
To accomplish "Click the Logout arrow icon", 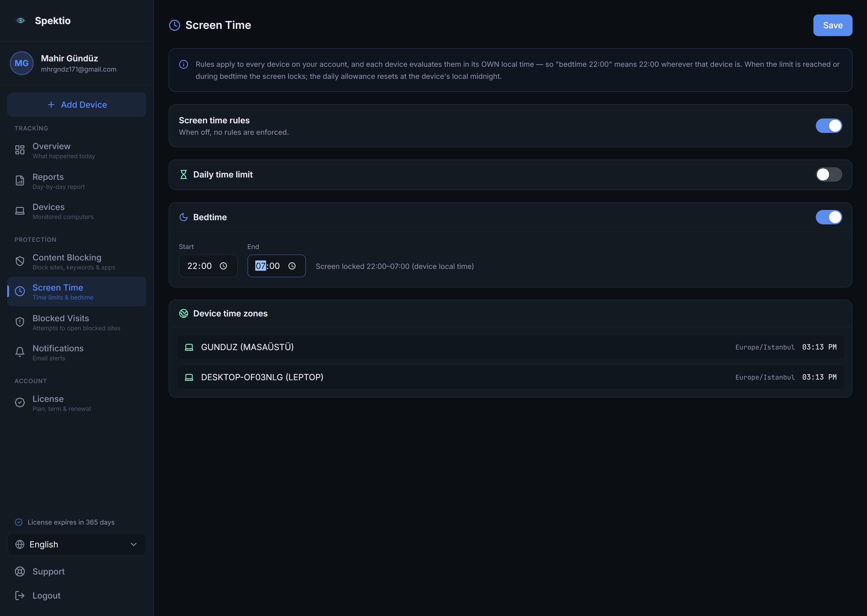I will [x=20, y=596].
